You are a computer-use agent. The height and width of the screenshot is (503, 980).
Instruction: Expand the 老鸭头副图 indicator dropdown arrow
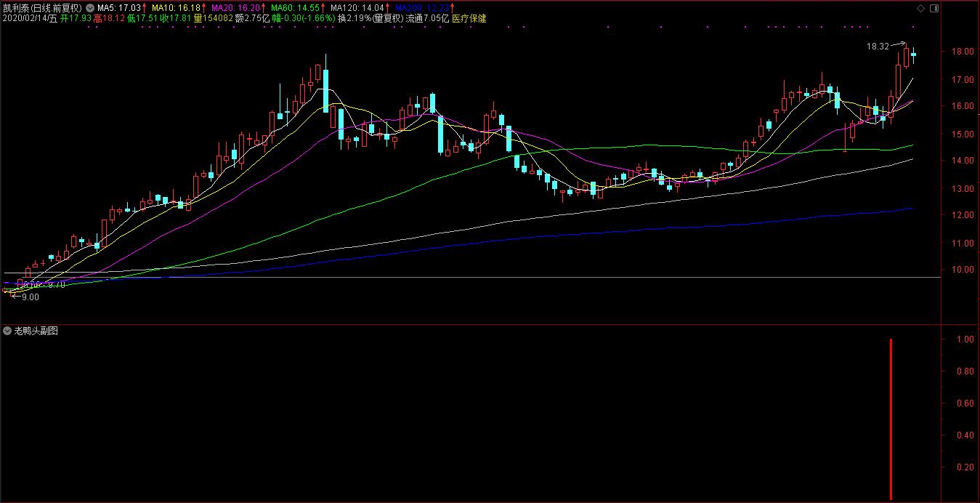[x=7, y=331]
